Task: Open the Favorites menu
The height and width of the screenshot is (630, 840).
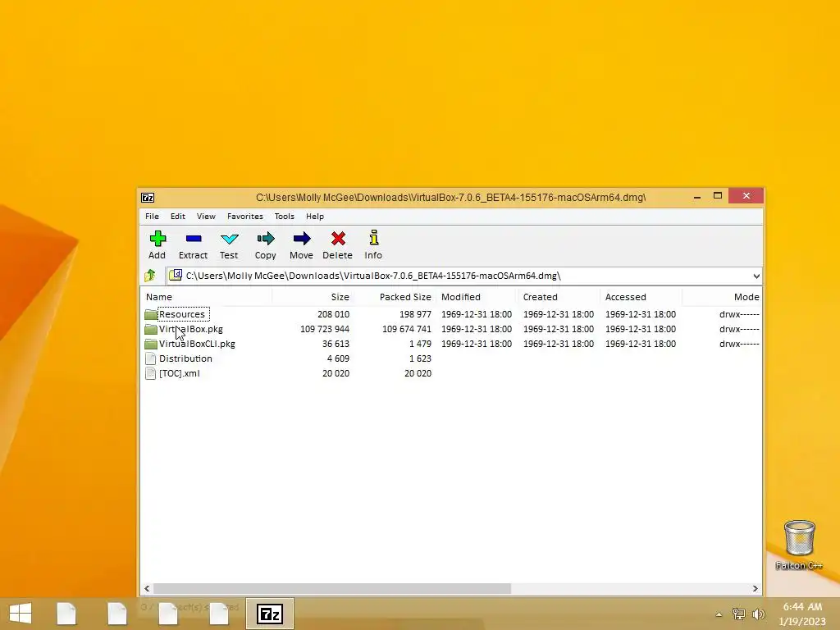Action: [x=244, y=217]
